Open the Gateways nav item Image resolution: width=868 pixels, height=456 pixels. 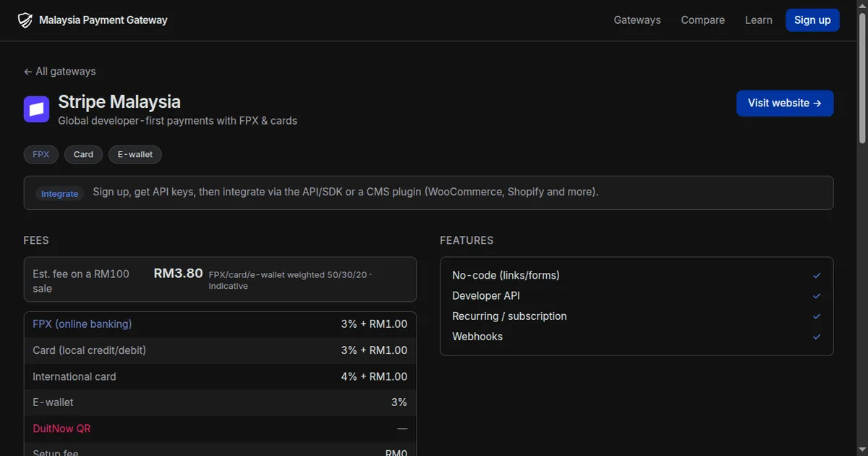click(637, 20)
